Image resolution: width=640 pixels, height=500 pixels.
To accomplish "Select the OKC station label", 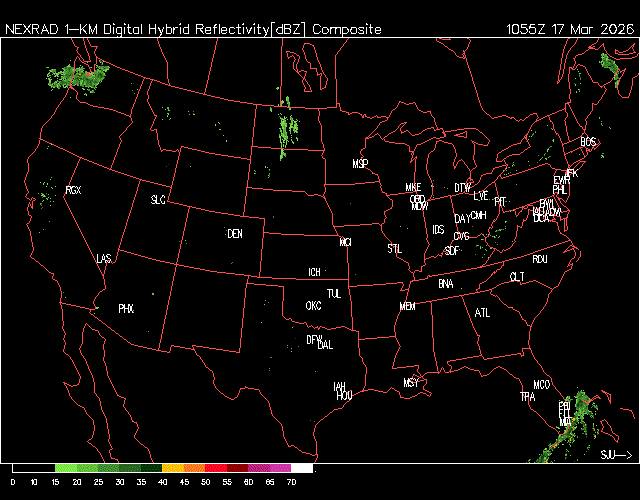I will pos(313,305).
